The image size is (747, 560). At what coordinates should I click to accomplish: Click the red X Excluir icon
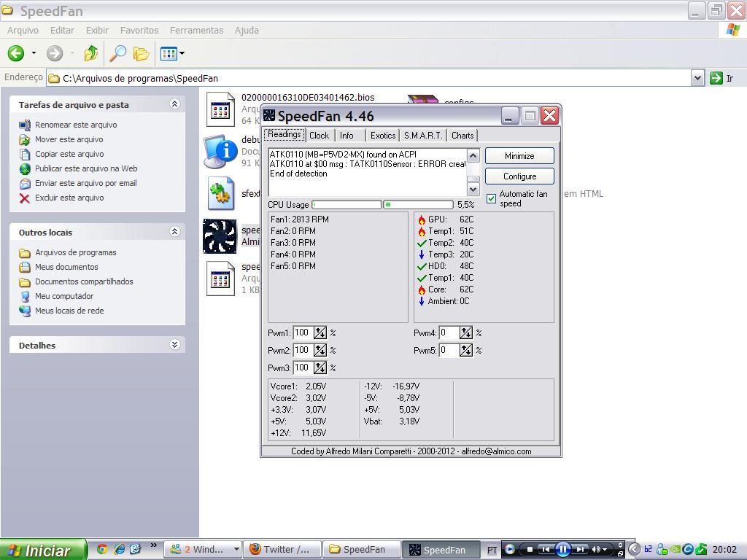[25, 198]
